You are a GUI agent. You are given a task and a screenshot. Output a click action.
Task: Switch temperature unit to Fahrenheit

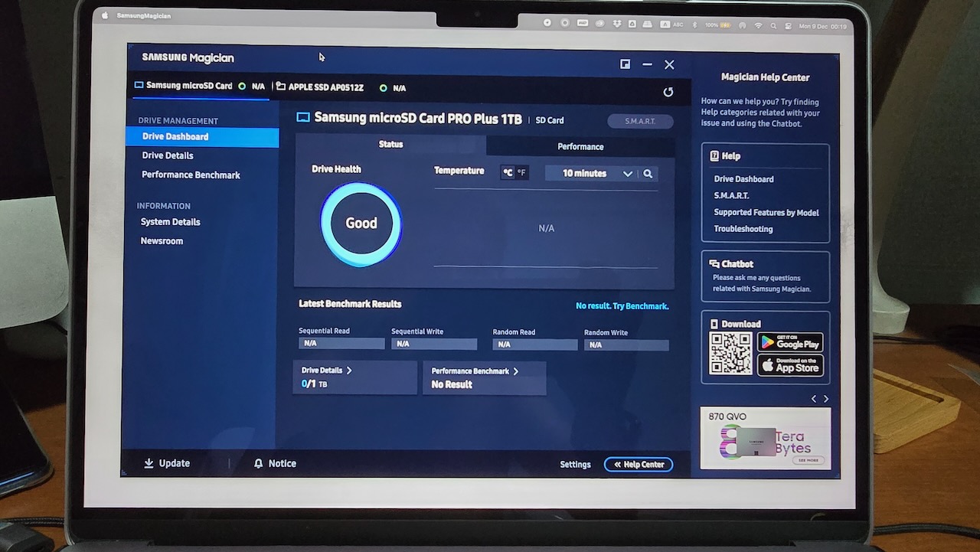click(x=521, y=173)
